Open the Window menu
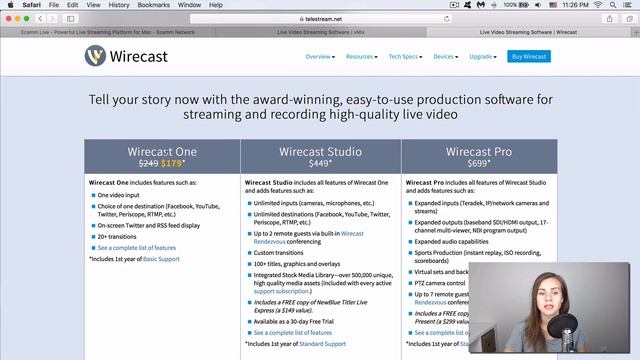This screenshot has height=360, width=640. click(x=189, y=5)
